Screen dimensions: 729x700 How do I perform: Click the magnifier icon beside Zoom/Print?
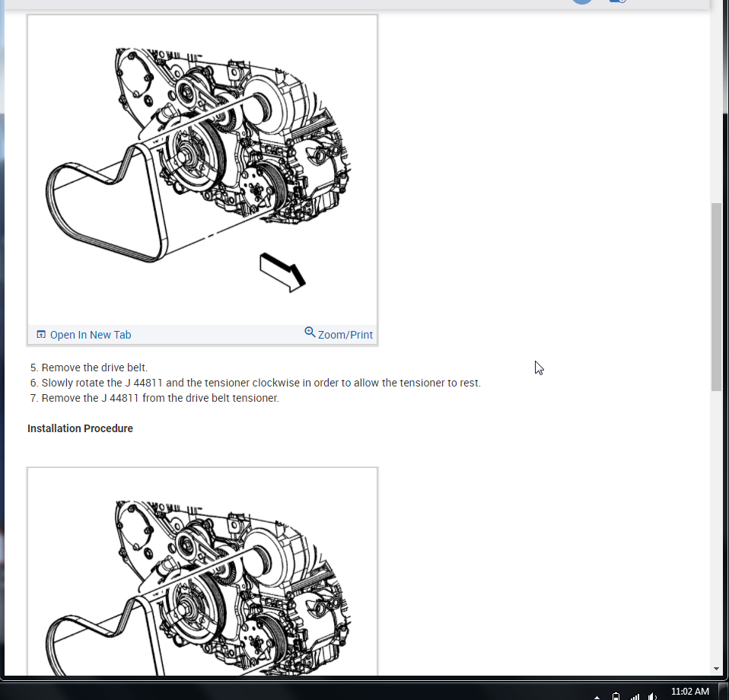point(310,332)
